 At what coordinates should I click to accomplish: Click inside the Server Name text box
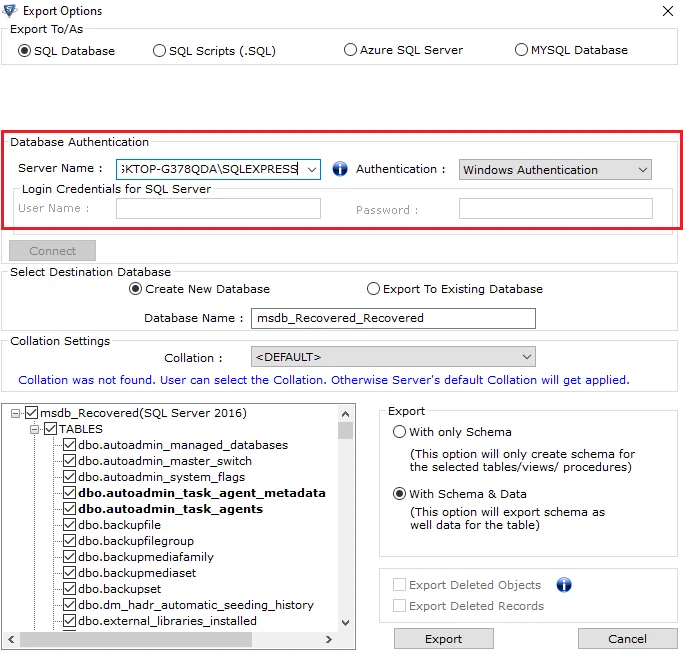[210, 169]
